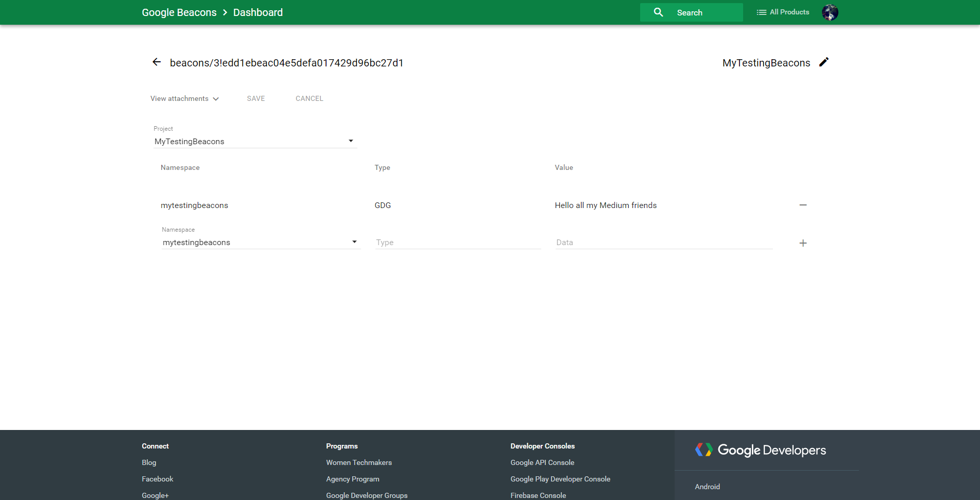This screenshot has width=980, height=500.
Task: Open the Facebook footer link
Action: pos(158,479)
